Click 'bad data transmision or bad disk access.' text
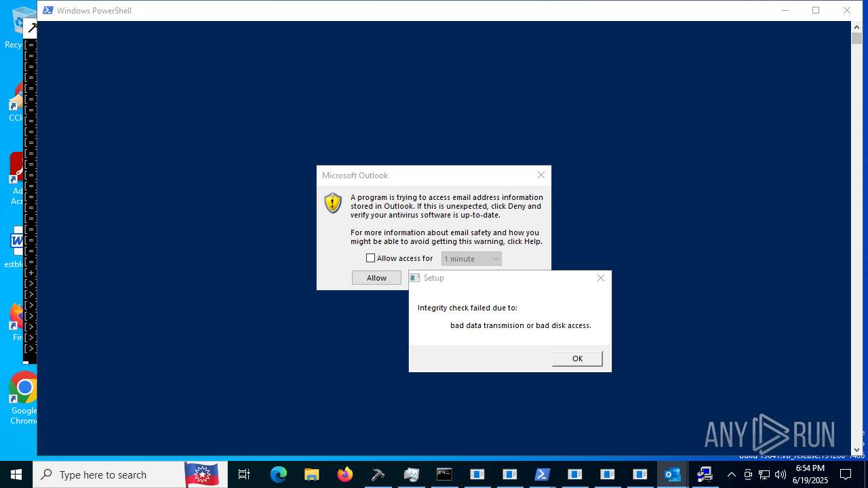The image size is (868, 488). coord(521,325)
